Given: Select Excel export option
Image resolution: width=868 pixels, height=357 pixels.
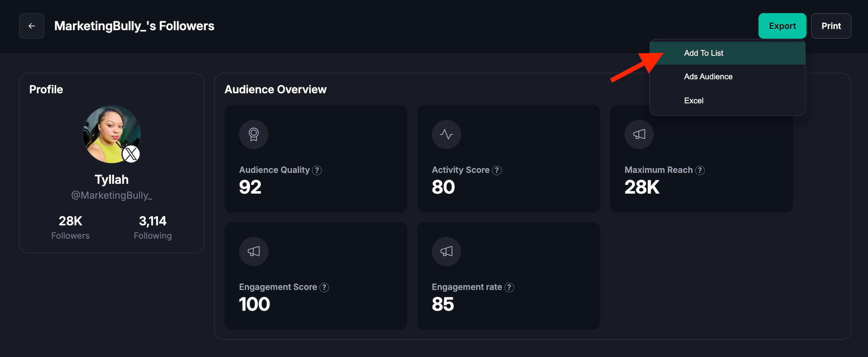Looking at the screenshot, I should [693, 101].
